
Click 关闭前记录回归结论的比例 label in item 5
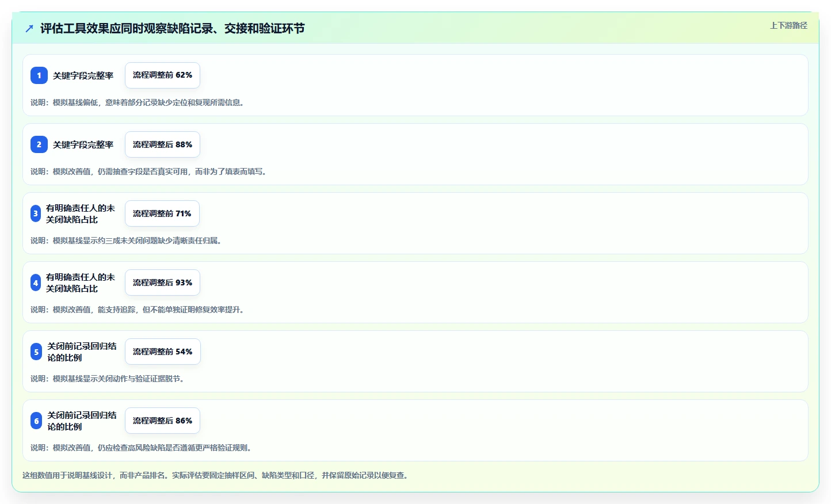click(x=82, y=352)
